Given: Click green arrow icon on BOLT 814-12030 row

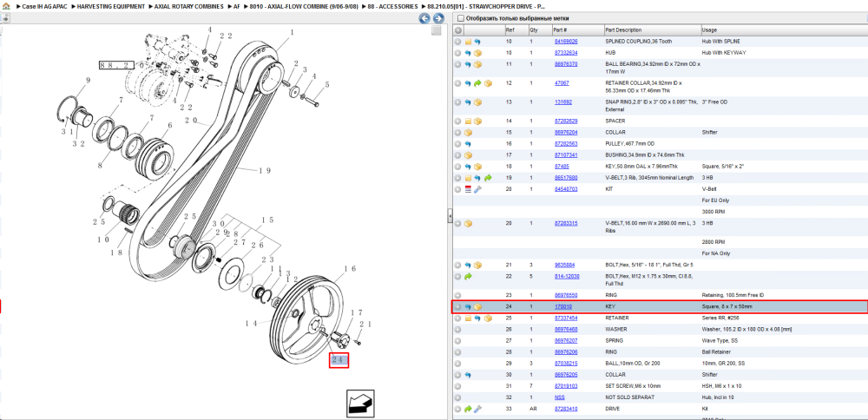Looking at the screenshot, I should click(x=468, y=276).
